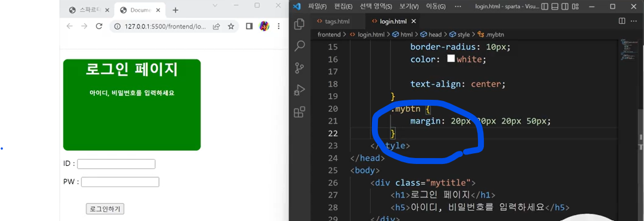The height and width of the screenshot is (221, 644).
Task: Click the 로그인 페이지 heading in the browser
Action: tap(132, 69)
